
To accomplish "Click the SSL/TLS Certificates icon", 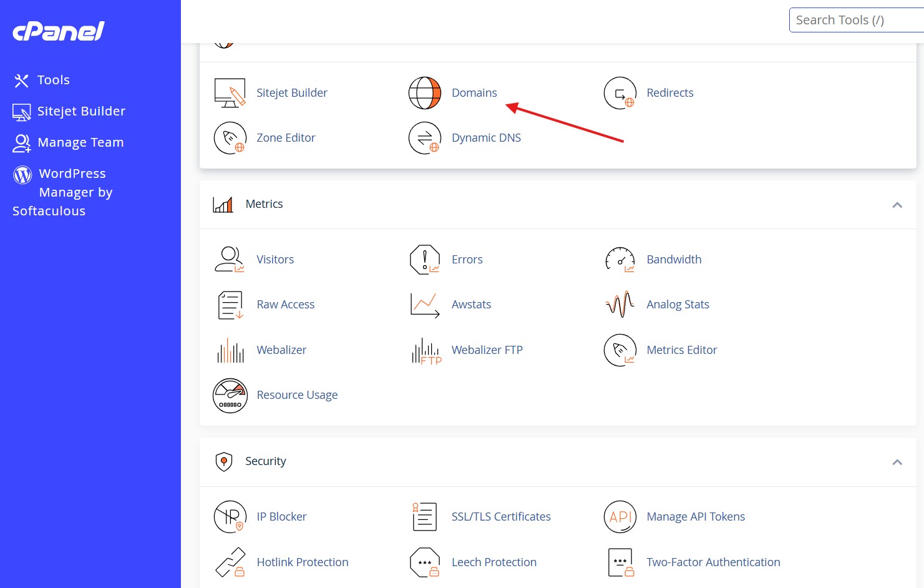I will 425,517.
